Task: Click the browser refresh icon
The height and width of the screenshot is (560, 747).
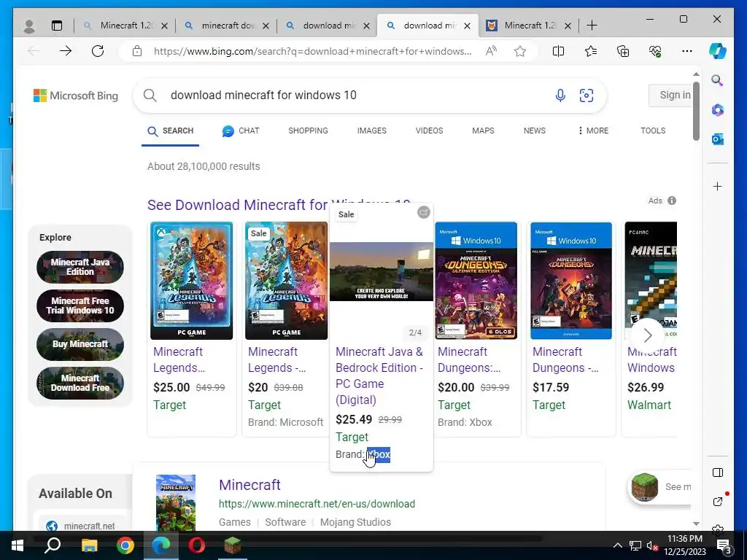Action: [x=98, y=51]
